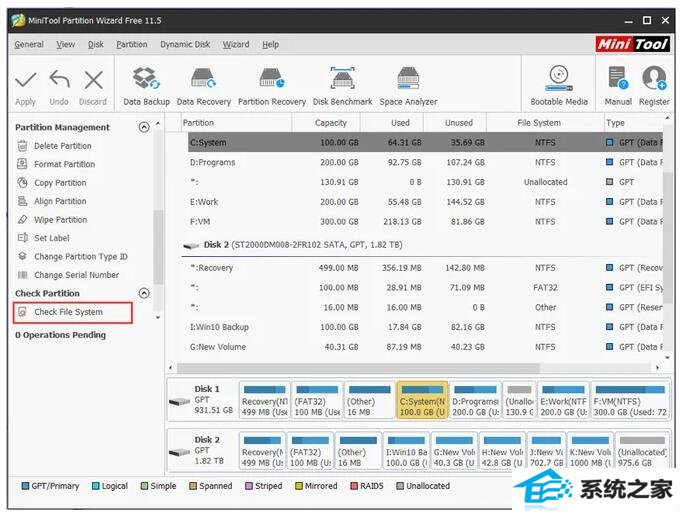Click the E:Work block in Disk 1 map
Screen dimensions: 681x516
click(563, 400)
